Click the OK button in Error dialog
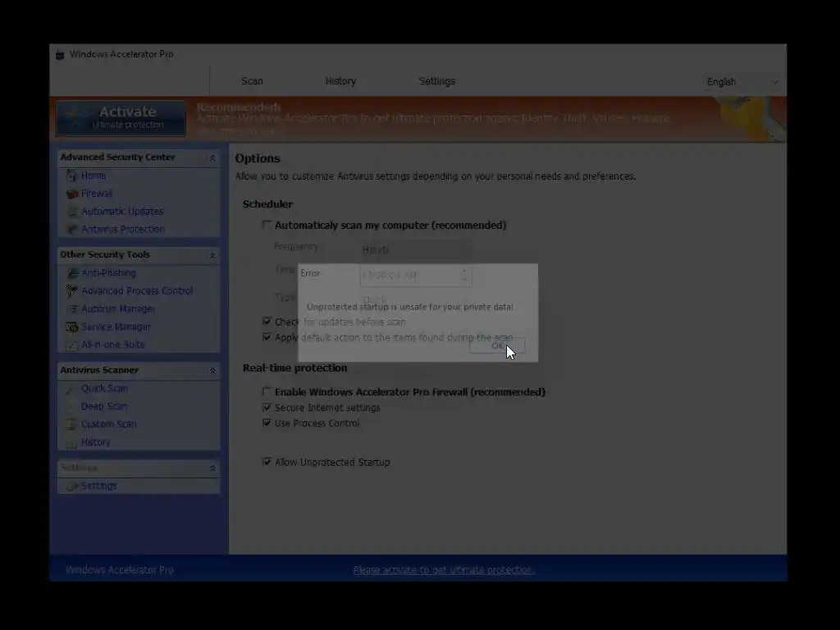Viewport: 840px width, 630px height. pyautogui.click(x=497, y=345)
